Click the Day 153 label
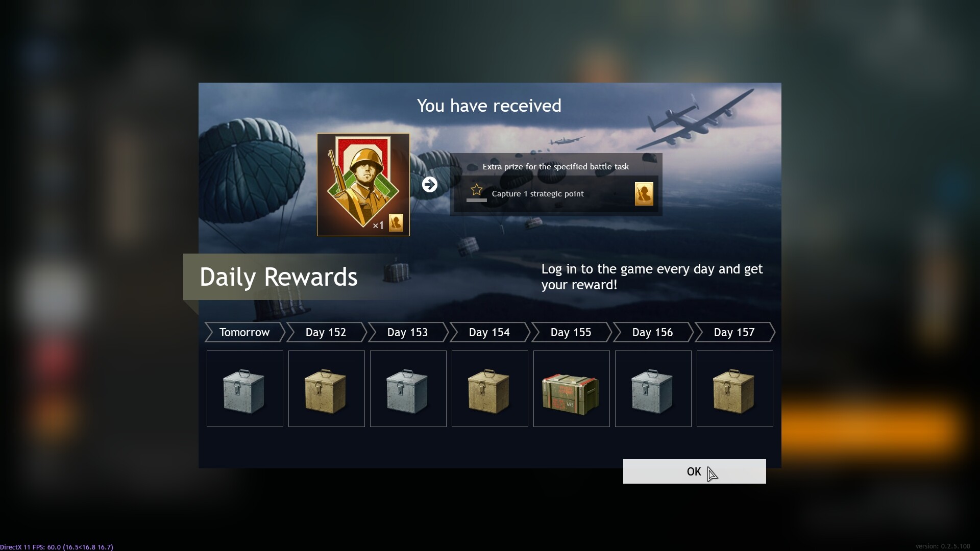Viewport: 980px width, 551px height. tap(408, 332)
